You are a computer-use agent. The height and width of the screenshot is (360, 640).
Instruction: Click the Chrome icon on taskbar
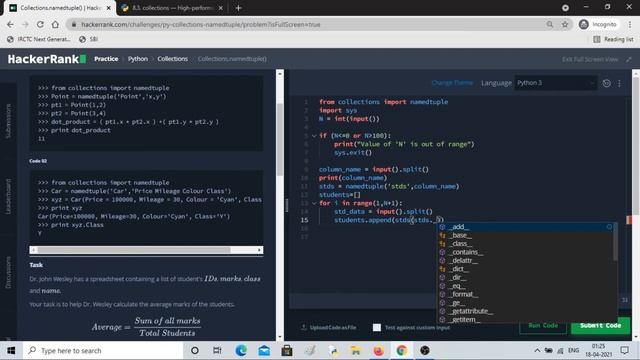402,350
